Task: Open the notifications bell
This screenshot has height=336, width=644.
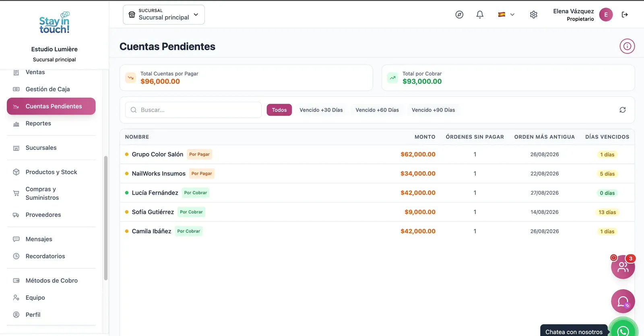Action: (480, 15)
